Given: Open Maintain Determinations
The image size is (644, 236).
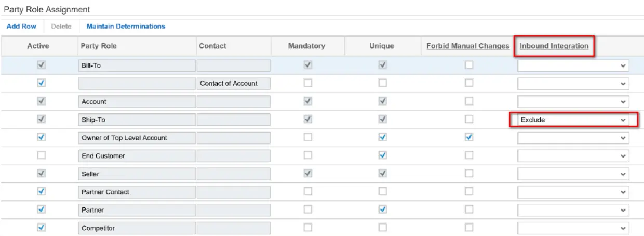Looking at the screenshot, I should [126, 26].
